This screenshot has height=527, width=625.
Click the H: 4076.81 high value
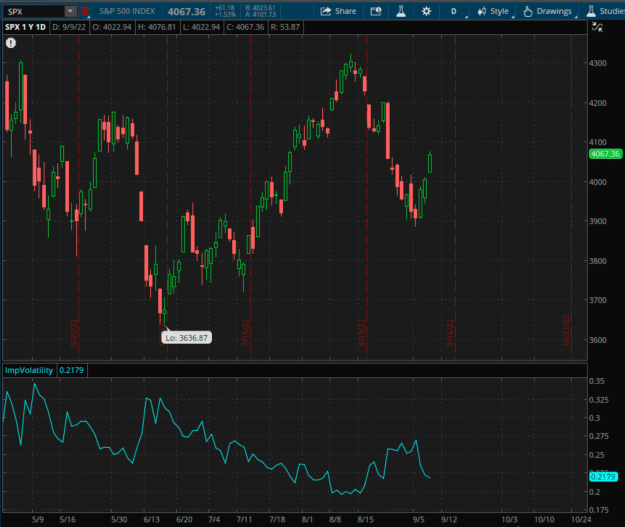[157, 27]
